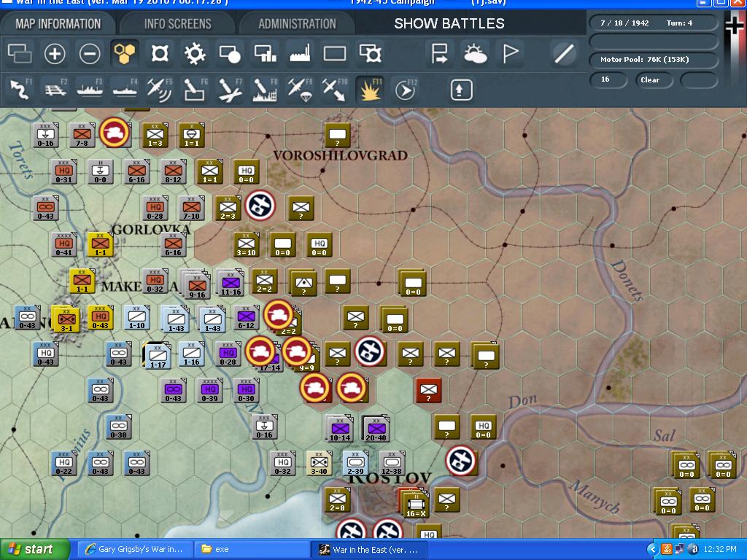Select the 3-40 unit counter
Image resolution: width=747 pixels, height=560 pixels.
coord(319,464)
